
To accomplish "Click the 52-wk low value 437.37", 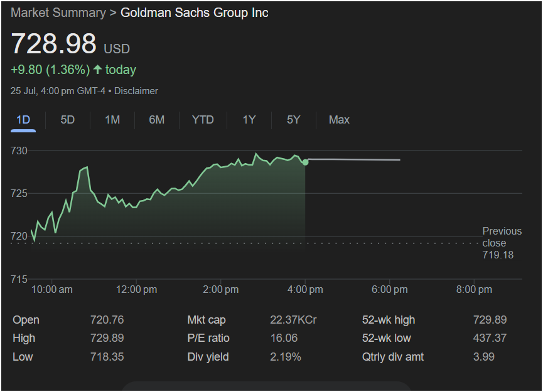I will coord(490,338).
